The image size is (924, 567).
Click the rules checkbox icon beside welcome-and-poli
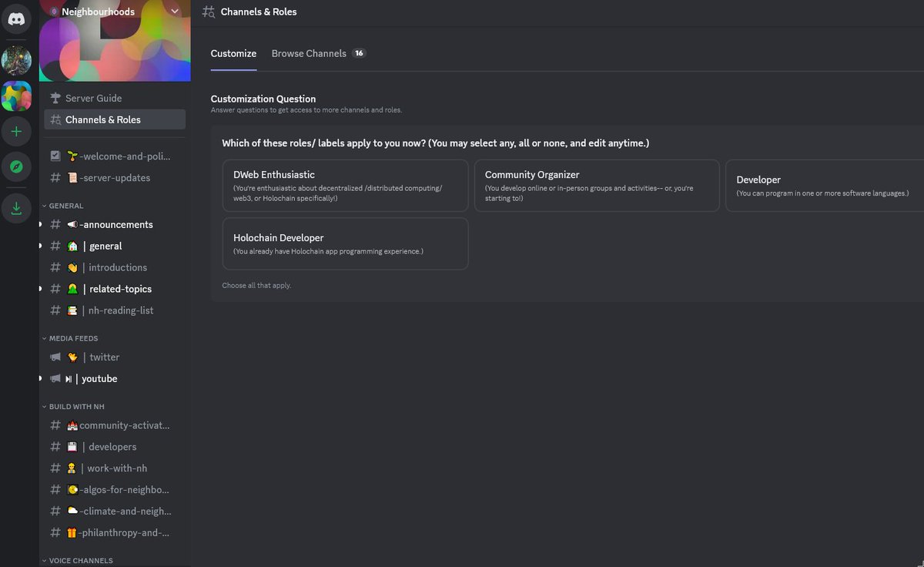pyautogui.click(x=55, y=156)
